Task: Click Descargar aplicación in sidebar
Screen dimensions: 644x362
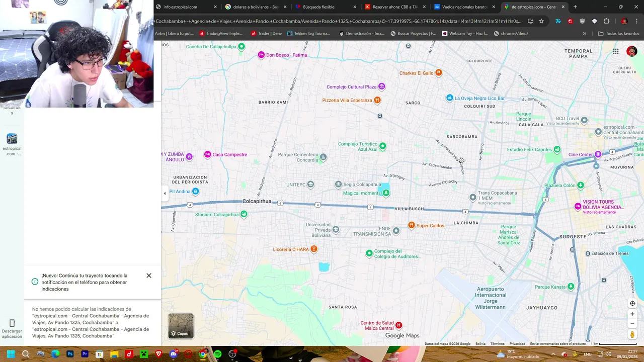Action: (12, 328)
